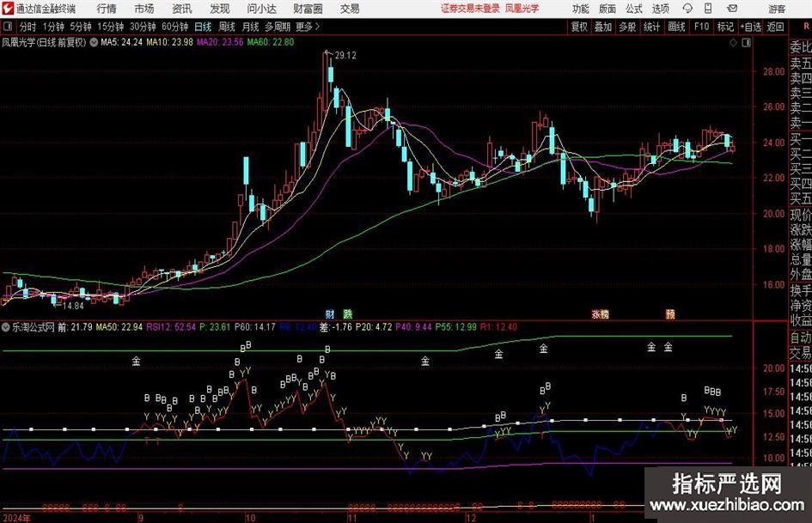Click the 财 marker icon on chart
This screenshot has width=812, height=523.
click(x=329, y=314)
